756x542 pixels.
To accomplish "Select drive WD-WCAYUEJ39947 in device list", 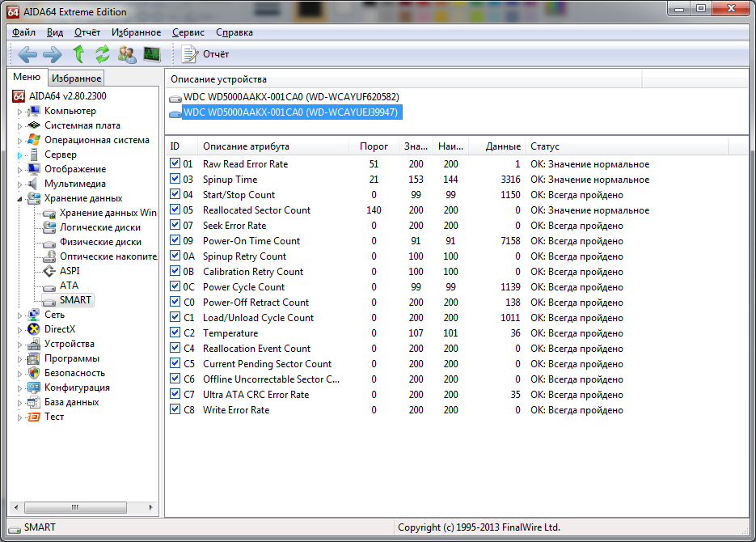I will click(291, 112).
